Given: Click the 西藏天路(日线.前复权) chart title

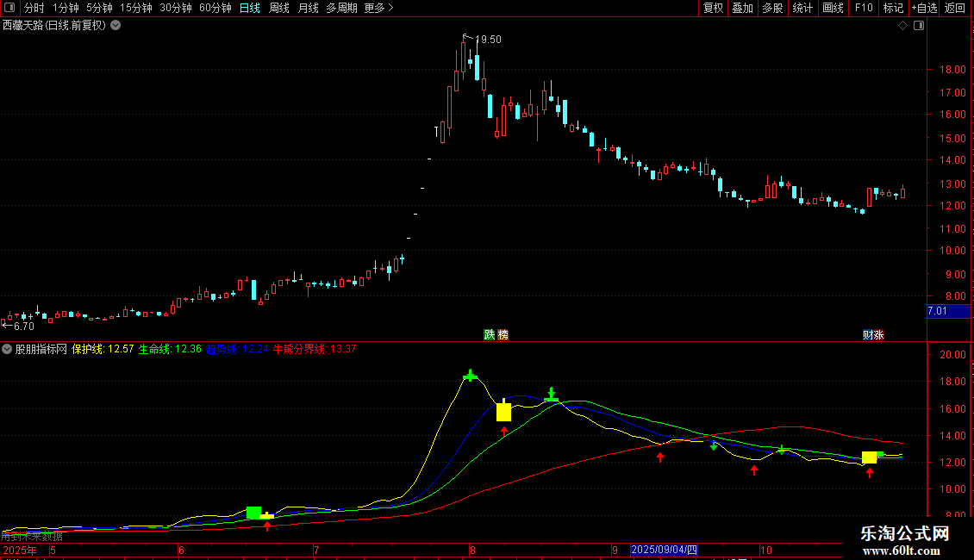Looking at the screenshot, I should tap(54, 26).
